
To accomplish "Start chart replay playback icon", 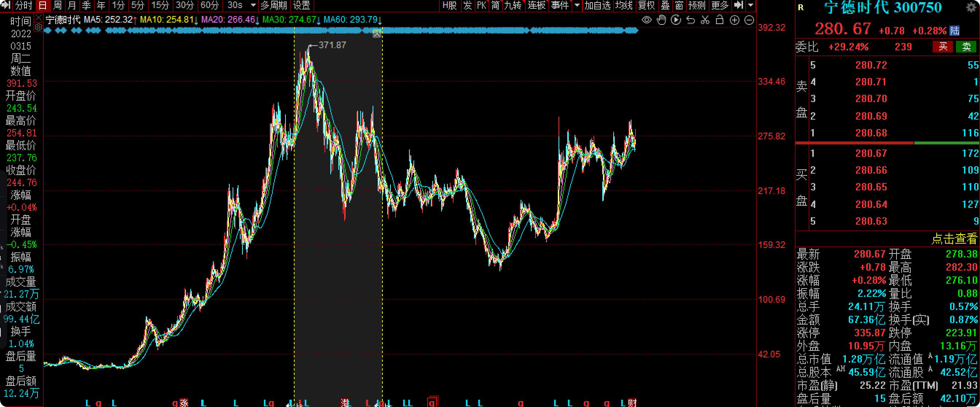I will (x=676, y=20).
